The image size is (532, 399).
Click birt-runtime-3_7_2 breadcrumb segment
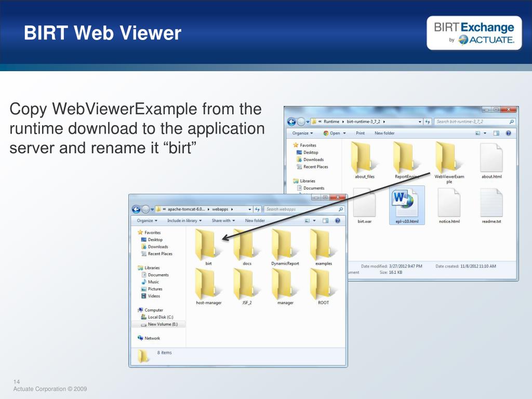pyautogui.click(x=363, y=122)
